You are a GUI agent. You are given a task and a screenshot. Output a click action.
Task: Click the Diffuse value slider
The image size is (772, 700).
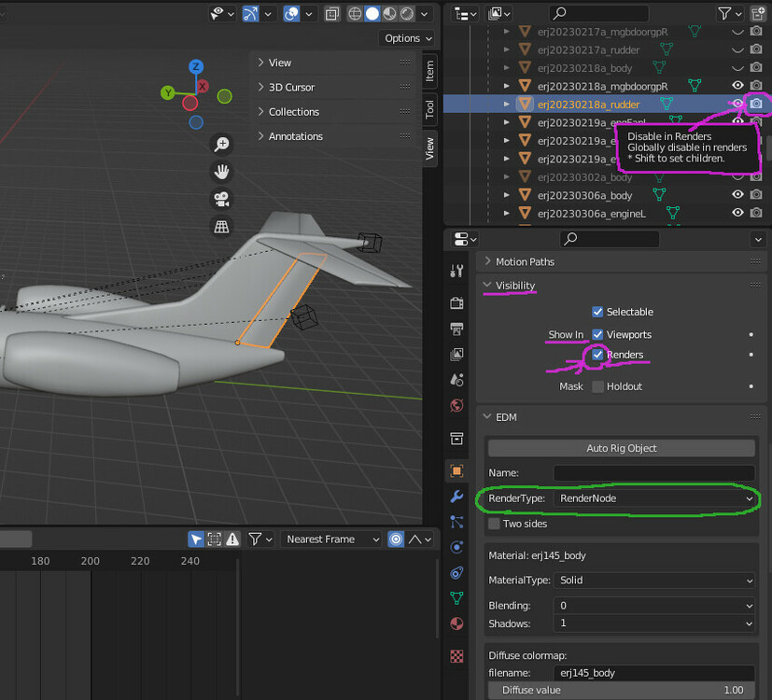621,691
